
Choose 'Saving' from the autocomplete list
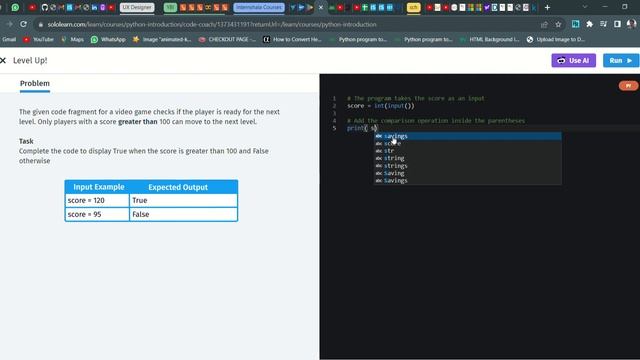[x=467, y=173]
